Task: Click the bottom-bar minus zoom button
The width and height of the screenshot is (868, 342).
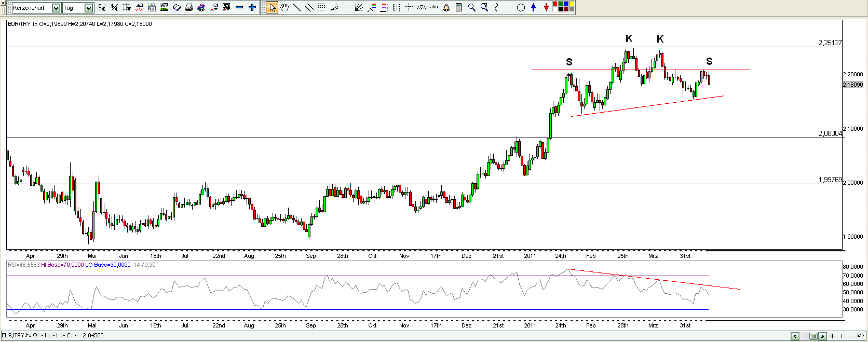Action: click(x=851, y=336)
